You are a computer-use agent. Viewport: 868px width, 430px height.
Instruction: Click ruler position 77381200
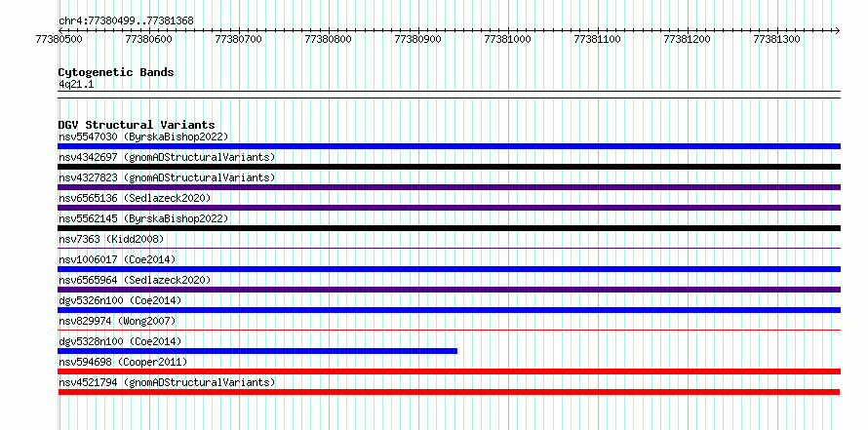click(687, 40)
